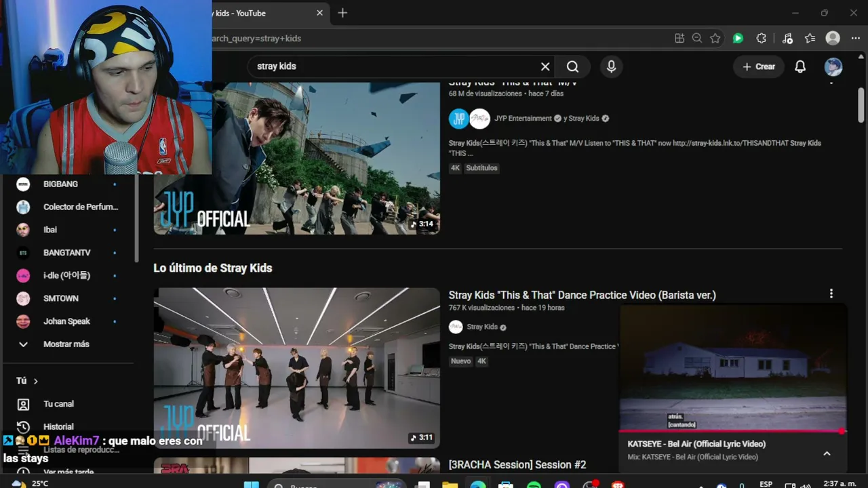Open a new browser tab
Viewport: 868px width, 488px height.
coord(342,13)
